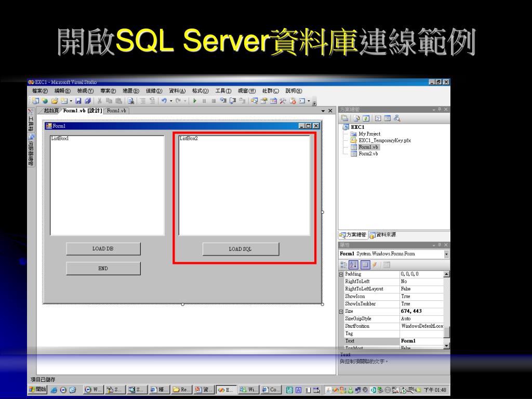Viewport: 532px width, 399px height.
Task: Click the Properties grid vertical scrollbar thumb
Action: coord(447,332)
